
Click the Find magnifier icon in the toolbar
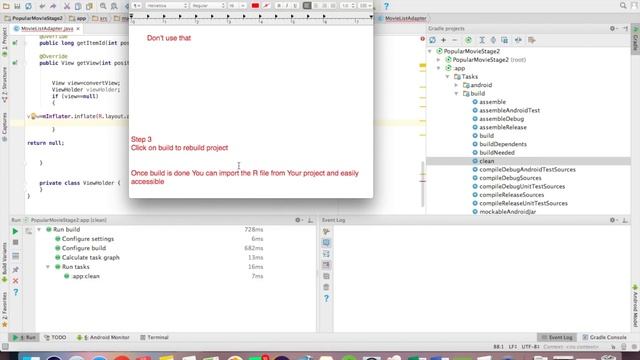(x=103, y=6)
